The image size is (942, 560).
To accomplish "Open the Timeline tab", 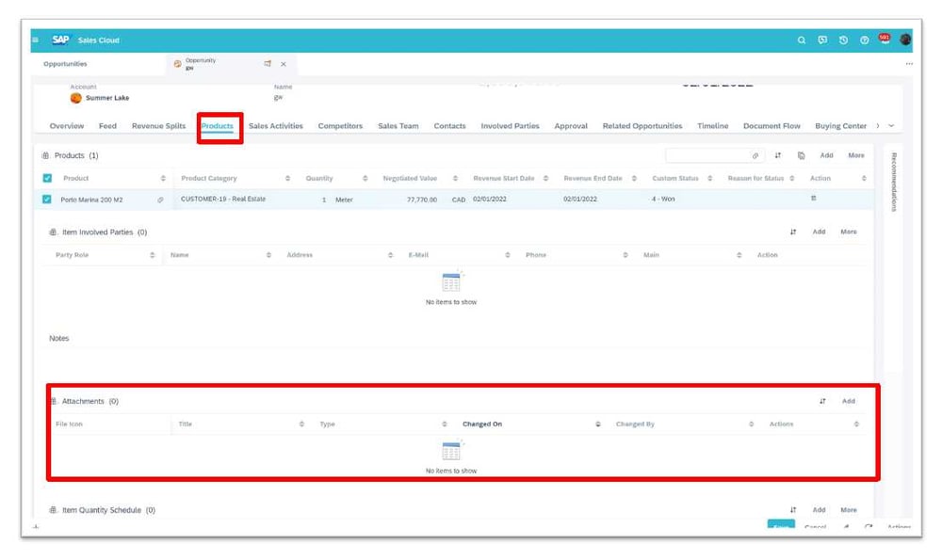I will (712, 126).
